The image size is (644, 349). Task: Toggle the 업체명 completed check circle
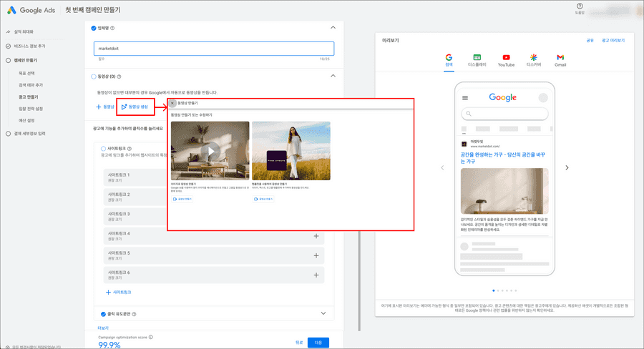pyautogui.click(x=94, y=29)
